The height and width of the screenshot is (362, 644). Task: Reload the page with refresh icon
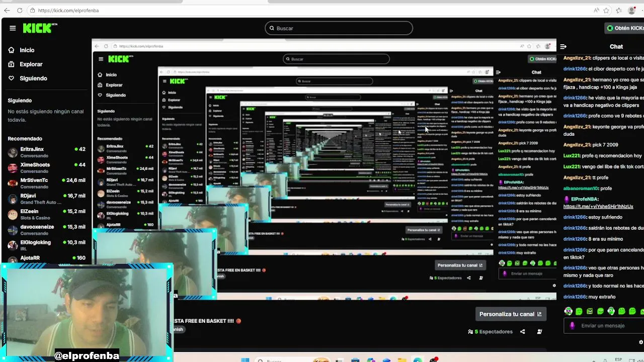tap(20, 10)
